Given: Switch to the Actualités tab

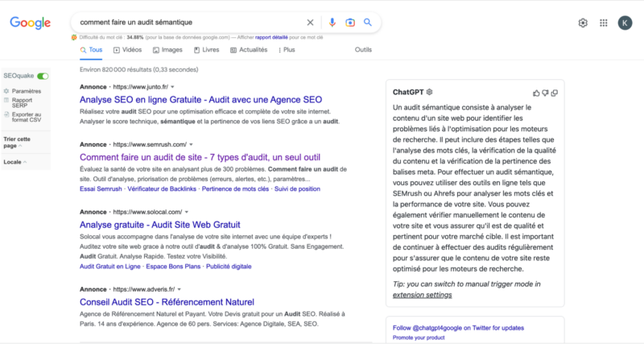Looking at the screenshot, I should click(249, 50).
